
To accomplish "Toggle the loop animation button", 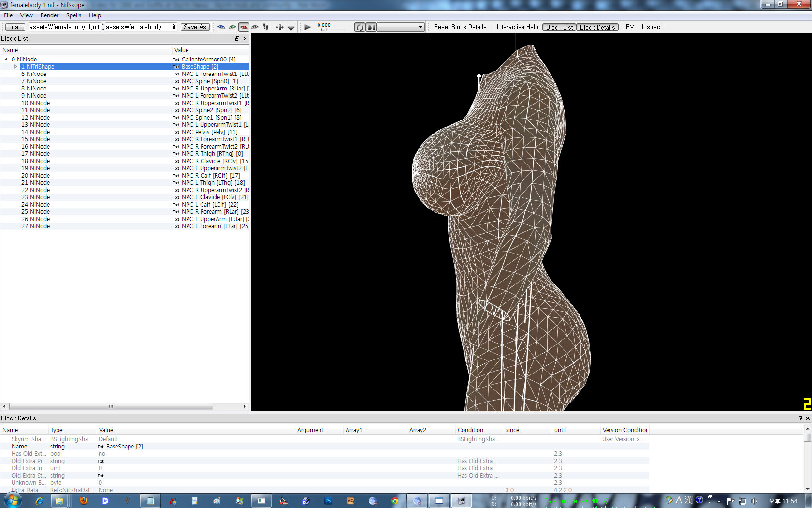I will pos(360,27).
